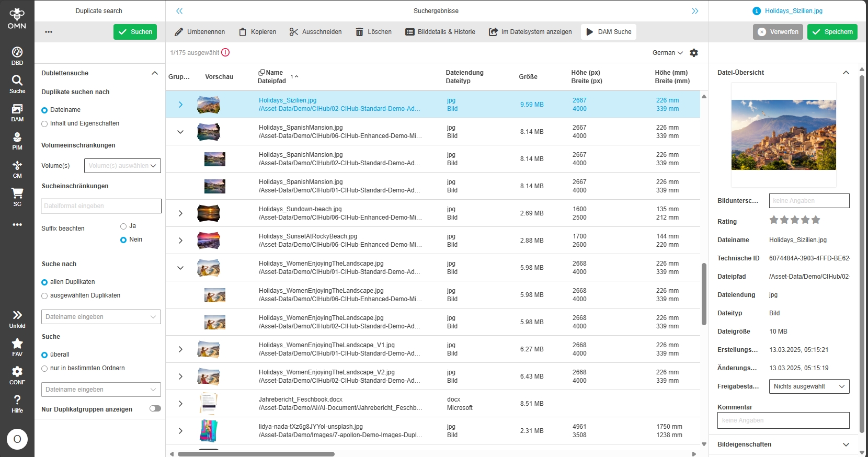Set Suffix beachten to Ja
The width and height of the screenshot is (868, 457).
click(123, 226)
